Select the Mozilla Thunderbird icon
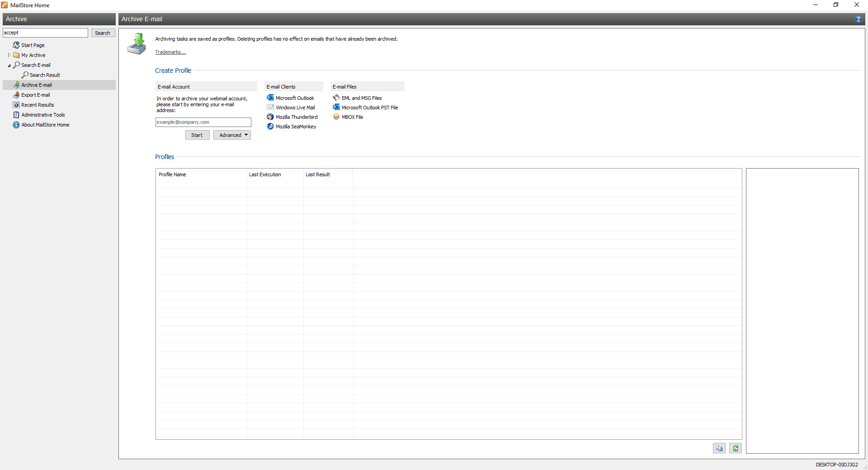This screenshot has width=868, height=470. [x=270, y=117]
